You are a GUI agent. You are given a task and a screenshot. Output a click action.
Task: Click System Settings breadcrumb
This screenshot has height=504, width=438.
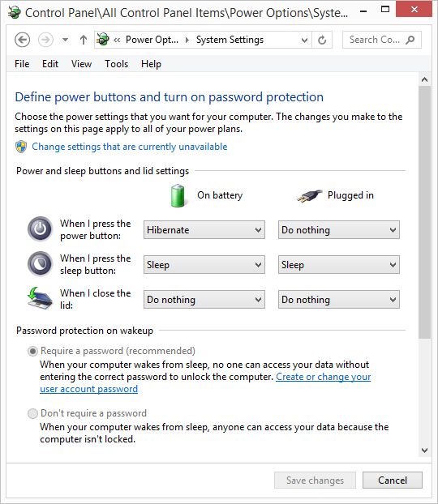tap(230, 40)
